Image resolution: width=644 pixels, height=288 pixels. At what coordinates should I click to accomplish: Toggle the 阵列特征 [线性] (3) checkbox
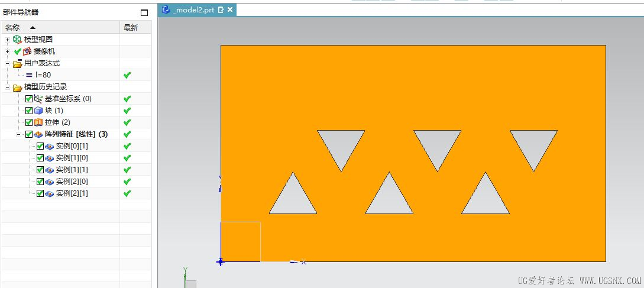(29, 134)
